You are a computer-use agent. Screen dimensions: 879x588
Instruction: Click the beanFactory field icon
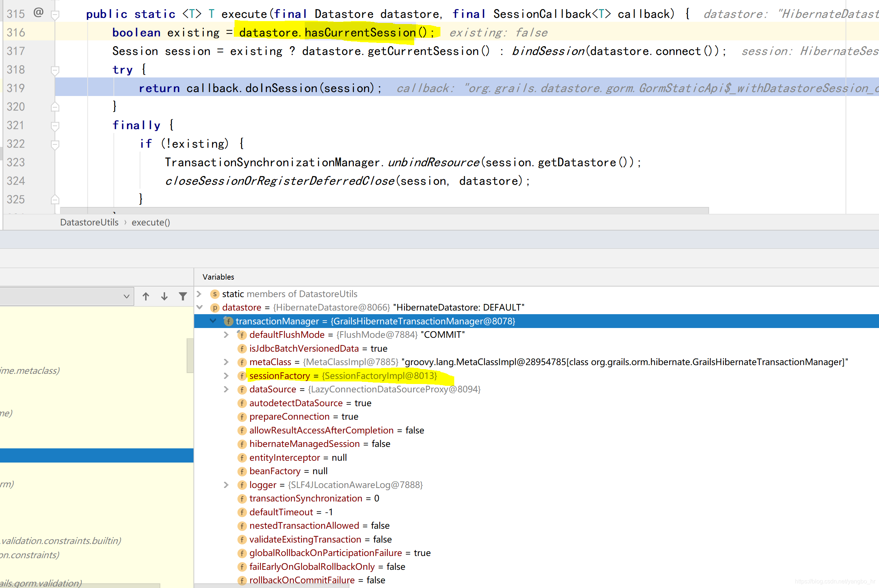click(x=242, y=471)
